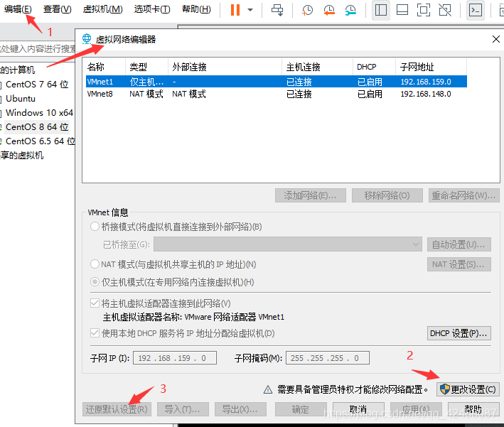Open the View (查看) menu
This screenshot has height=427, width=504.
click(57, 9)
